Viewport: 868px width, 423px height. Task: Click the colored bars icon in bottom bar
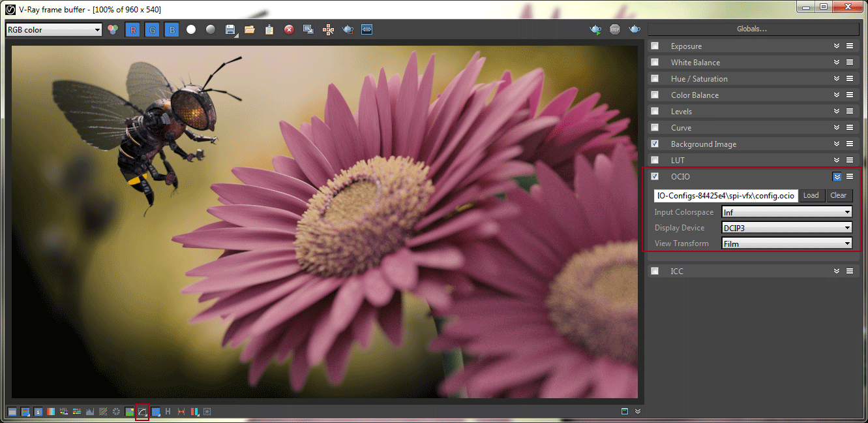(77, 412)
